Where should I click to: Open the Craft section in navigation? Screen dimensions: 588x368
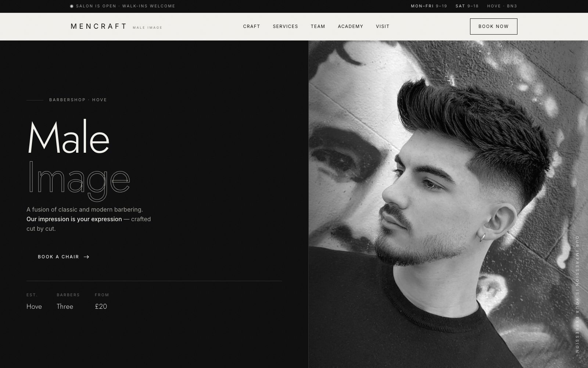pyautogui.click(x=251, y=26)
